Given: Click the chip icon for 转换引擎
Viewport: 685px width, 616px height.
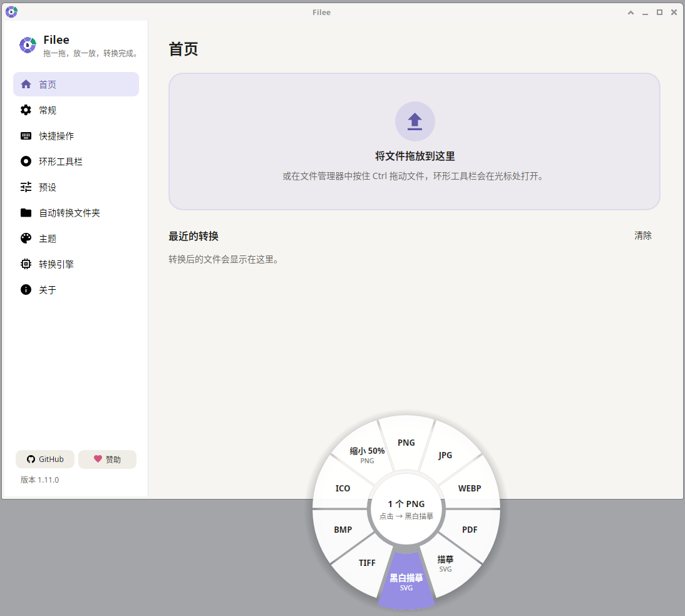Looking at the screenshot, I should (26, 264).
